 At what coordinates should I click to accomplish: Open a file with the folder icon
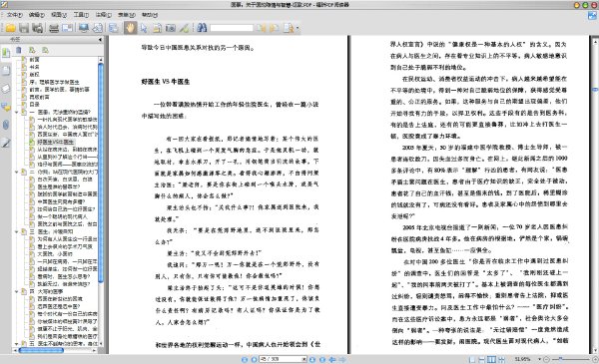click(x=10, y=28)
